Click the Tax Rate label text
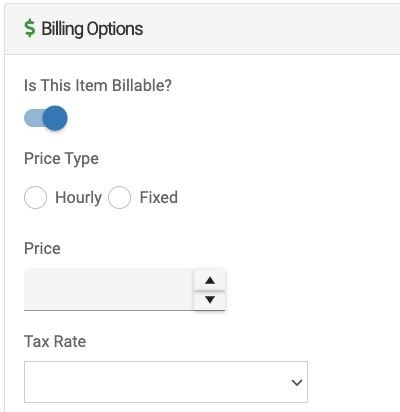The image size is (400, 412). pyautogui.click(x=55, y=341)
